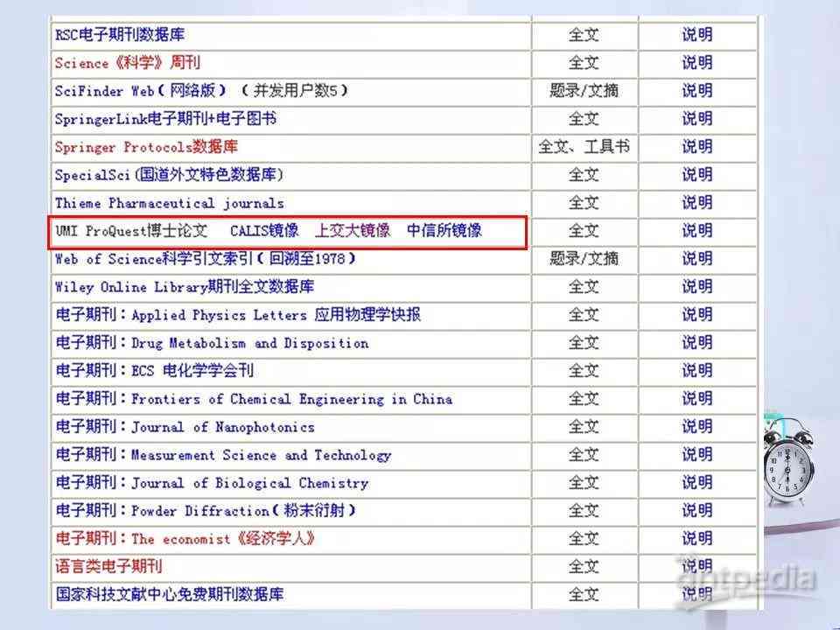This screenshot has height=630, width=840.
Task: Open the 中信所镜像 mirror link
Action: tap(444, 231)
